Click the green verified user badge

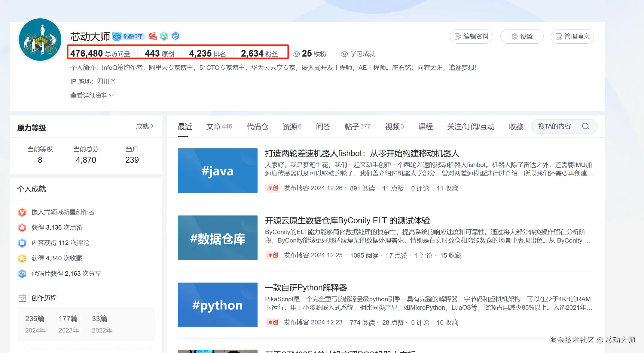[x=164, y=36]
